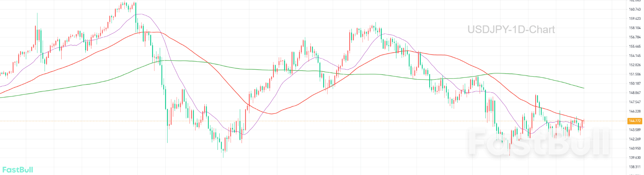Select the 160.743 price axis label
Viewport: 644px width, 175px height.
tap(634, 10)
